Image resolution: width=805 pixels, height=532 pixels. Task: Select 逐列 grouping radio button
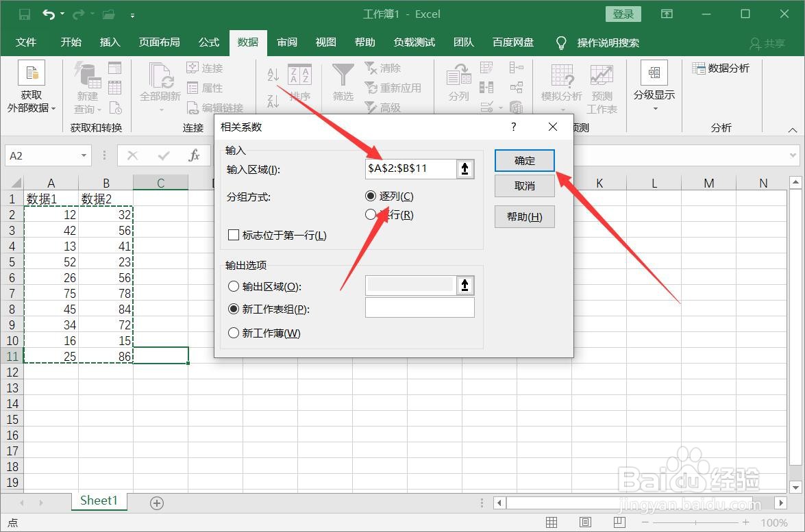click(x=371, y=196)
